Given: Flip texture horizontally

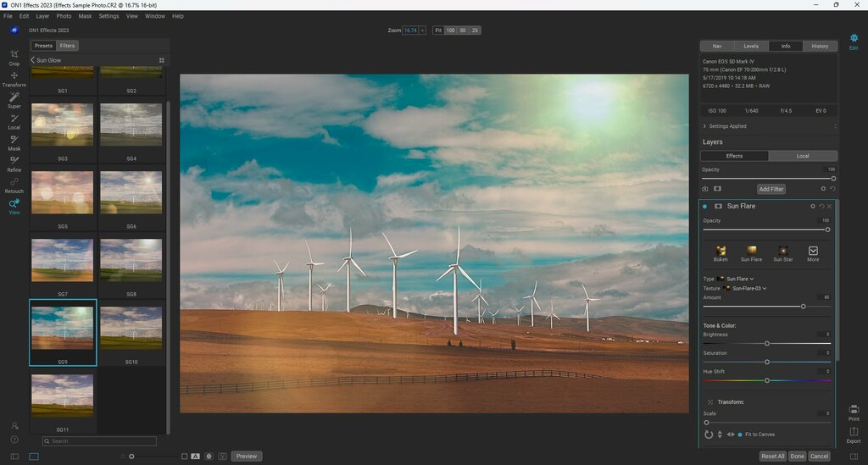Looking at the screenshot, I should click(x=730, y=435).
